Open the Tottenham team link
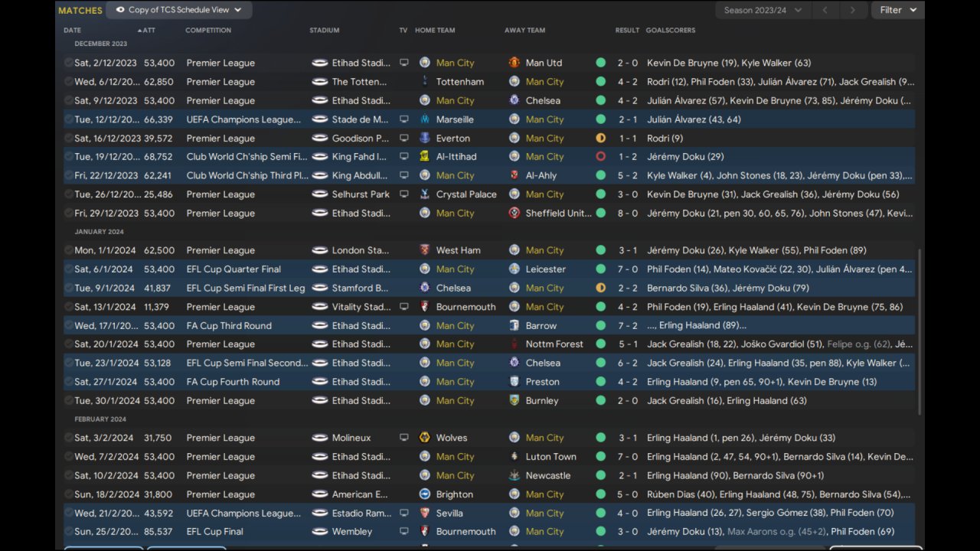 click(x=460, y=82)
